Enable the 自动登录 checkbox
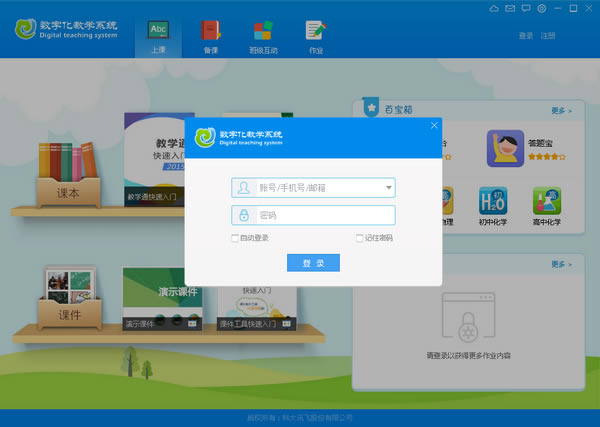The image size is (600, 427). tap(235, 238)
